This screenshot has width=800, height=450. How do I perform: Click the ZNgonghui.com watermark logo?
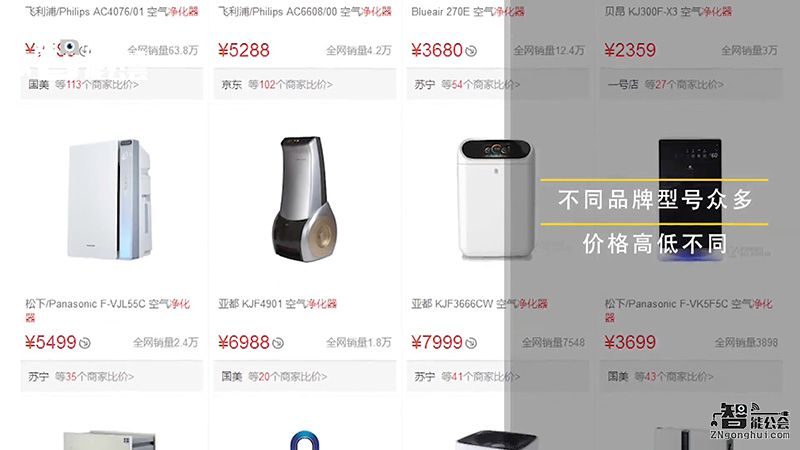pyautogui.click(x=750, y=421)
